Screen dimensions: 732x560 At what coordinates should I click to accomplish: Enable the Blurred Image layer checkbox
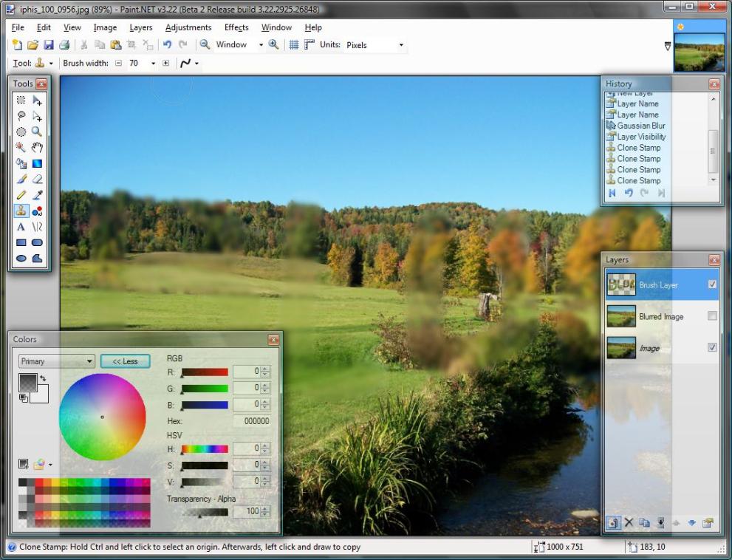click(712, 316)
